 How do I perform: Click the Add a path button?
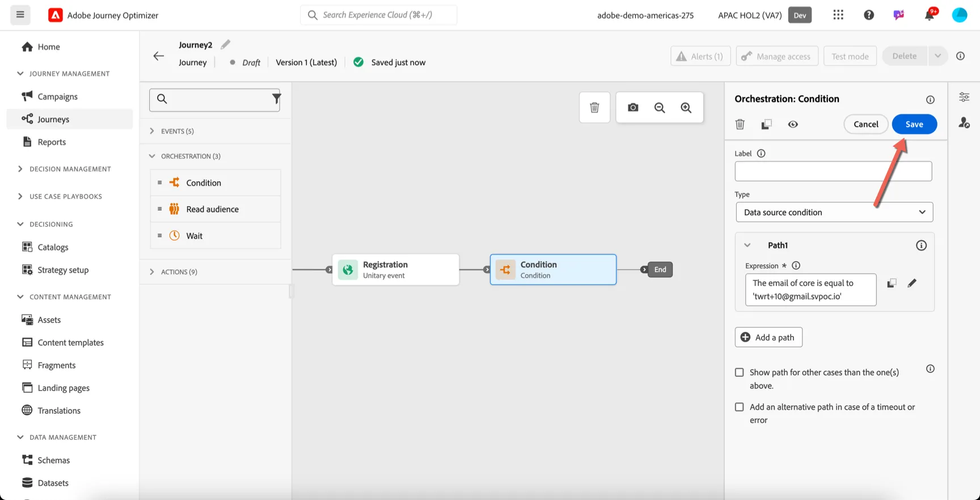(768, 337)
